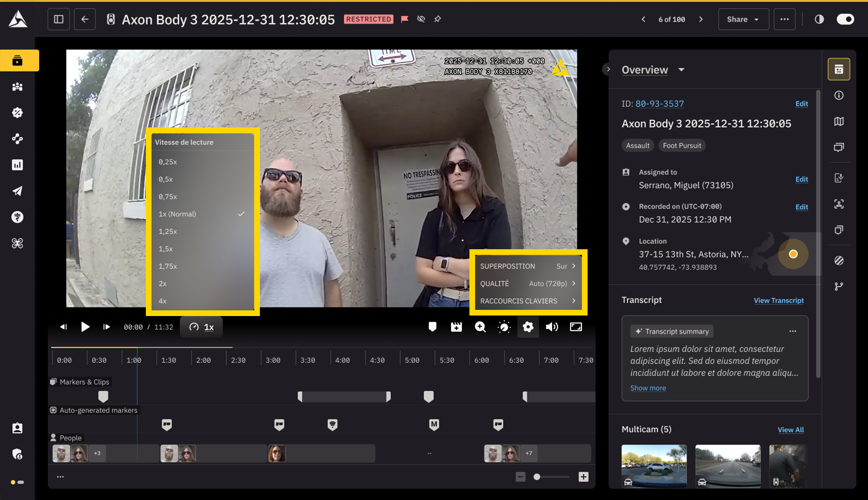The image size is (868, 500).
Task: Click the timeline zoom slider handle
Action: (537, 477)
